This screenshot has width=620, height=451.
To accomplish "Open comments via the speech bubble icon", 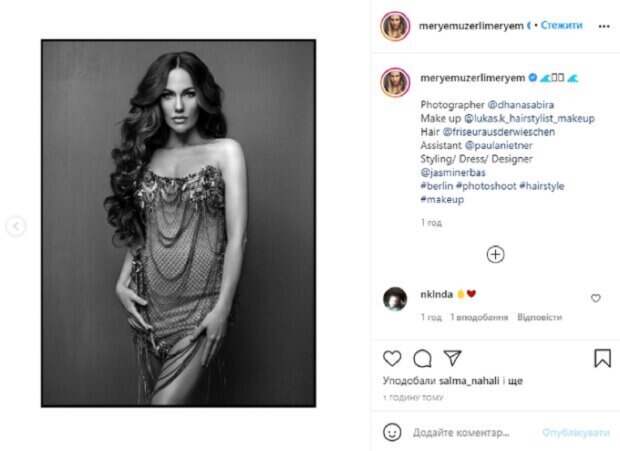I will (x=422, y=359).
